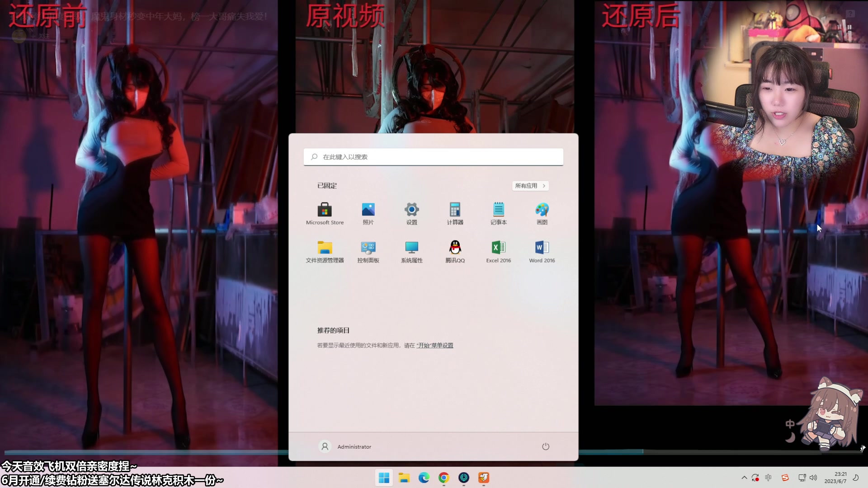This screenshot has height=488, width=868.
Task: Launch Word 2016
Action: [x=542, y=252]
